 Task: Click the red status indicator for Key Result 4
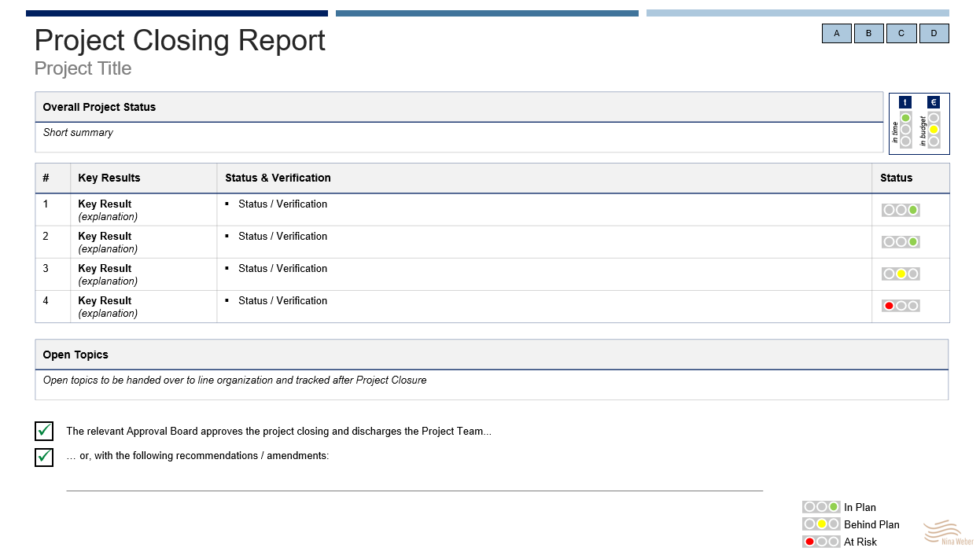tap(890, 306)
